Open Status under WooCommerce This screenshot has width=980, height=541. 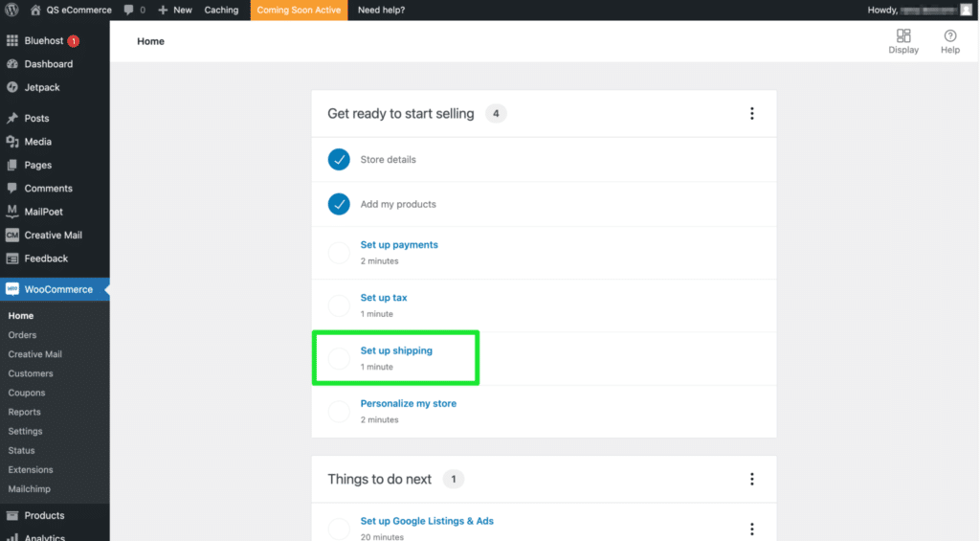(x=21, y=450)
